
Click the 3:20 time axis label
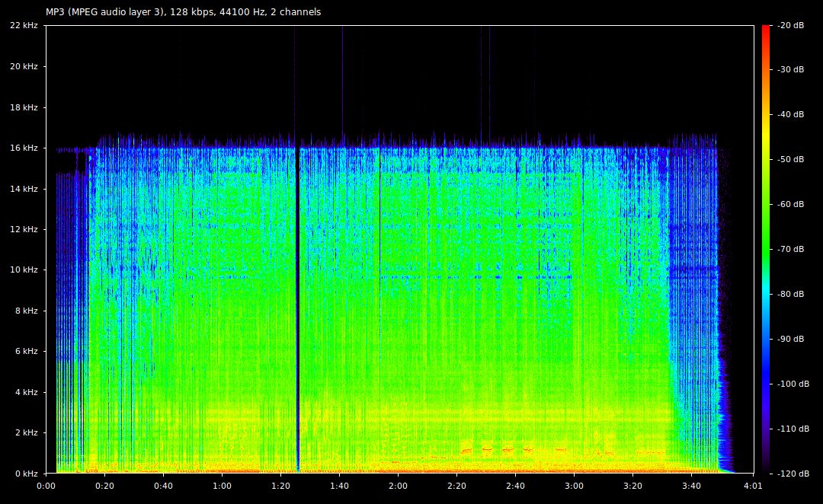point(633,486)
